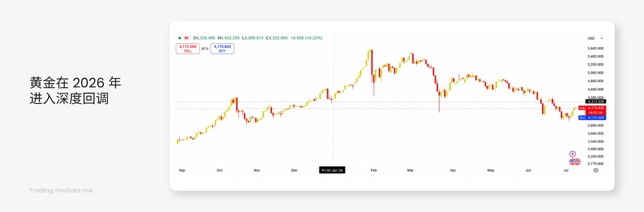
Task: Click the 87.0 spread value
Action: [205, 49]
